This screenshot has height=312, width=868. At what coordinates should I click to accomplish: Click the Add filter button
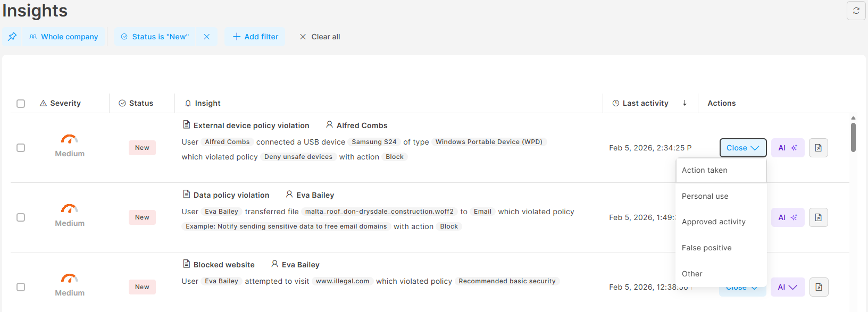click(255, 37)
